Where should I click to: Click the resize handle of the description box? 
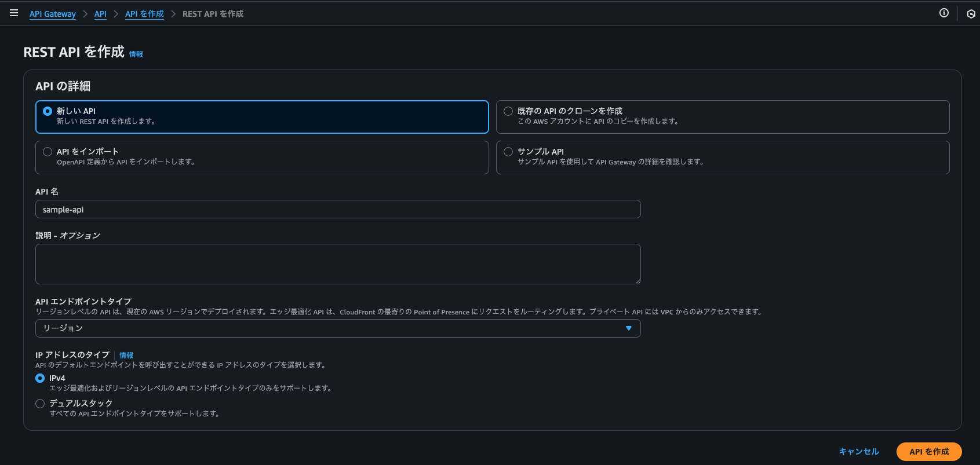click(637, 281)
